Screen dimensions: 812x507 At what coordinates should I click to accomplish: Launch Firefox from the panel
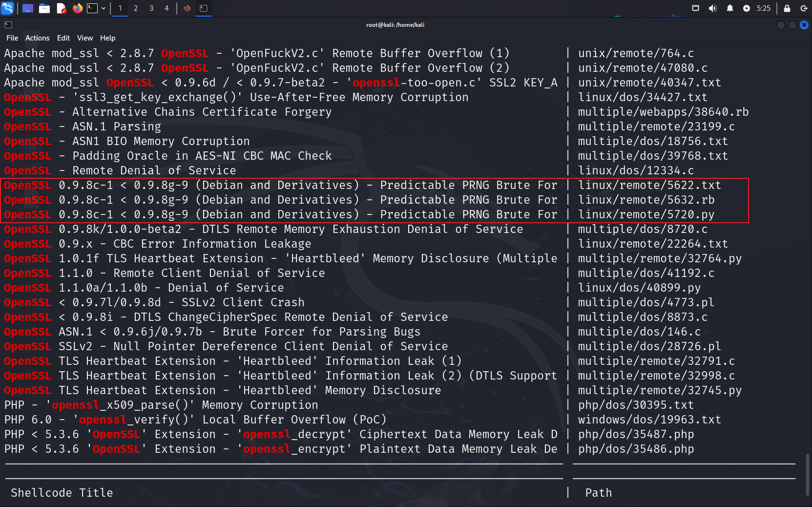(x=77, y=8)
